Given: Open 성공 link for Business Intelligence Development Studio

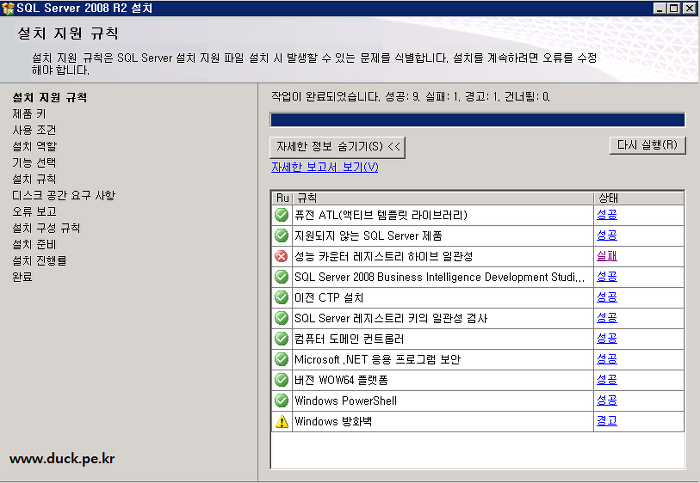Looking at the screenshot, I should 607,276.
